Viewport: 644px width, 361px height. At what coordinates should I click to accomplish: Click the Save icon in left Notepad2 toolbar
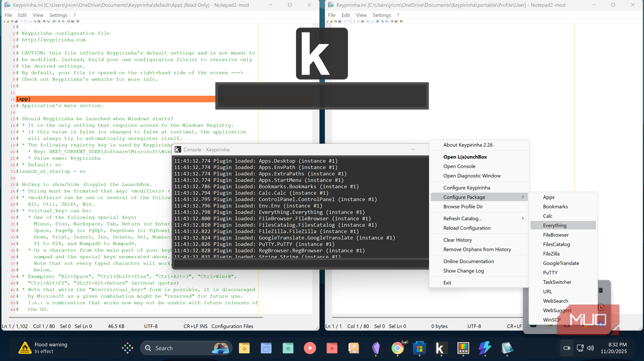click(16, 21)
